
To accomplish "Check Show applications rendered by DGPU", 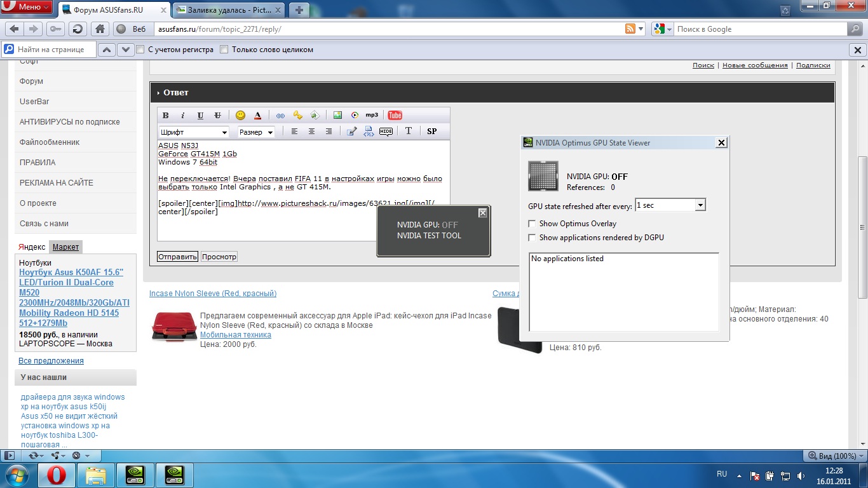I will 532,238.
